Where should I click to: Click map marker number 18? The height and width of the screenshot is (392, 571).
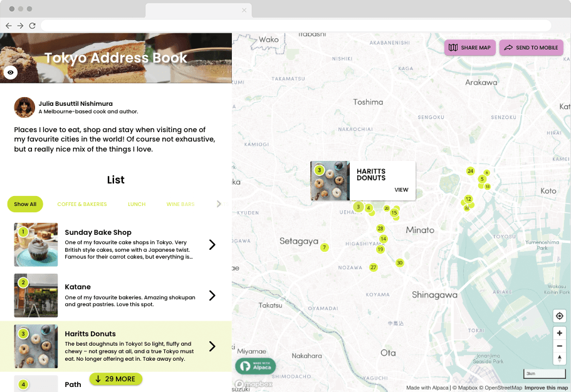487,187
